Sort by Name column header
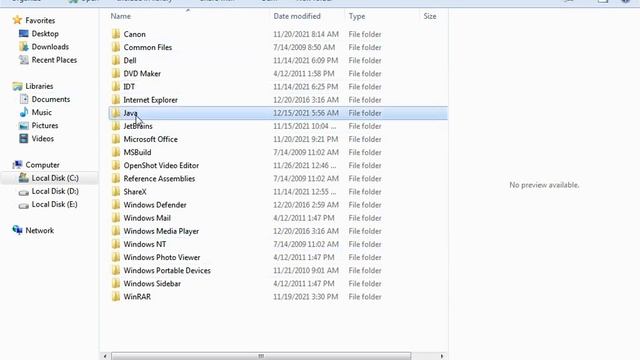This screenshot has width=640, height=360. [x=121, y=16]
